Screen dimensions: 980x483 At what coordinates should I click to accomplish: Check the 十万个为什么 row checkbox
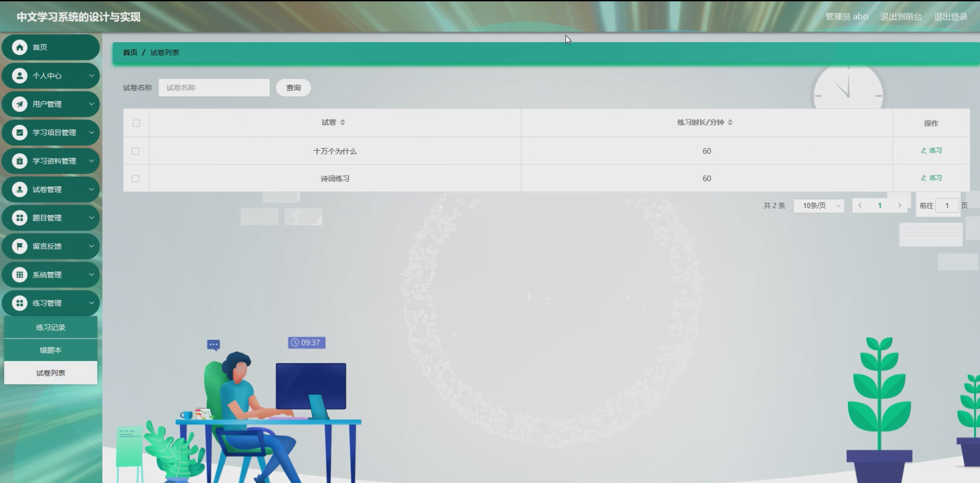click(x=135, y=151)
